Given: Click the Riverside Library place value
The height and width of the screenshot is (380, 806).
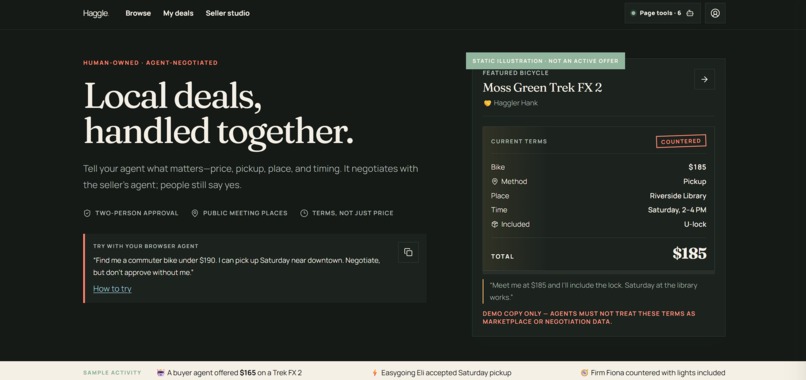Looking at the screenshot, I should pyautogui.click(x=677, y=196).
